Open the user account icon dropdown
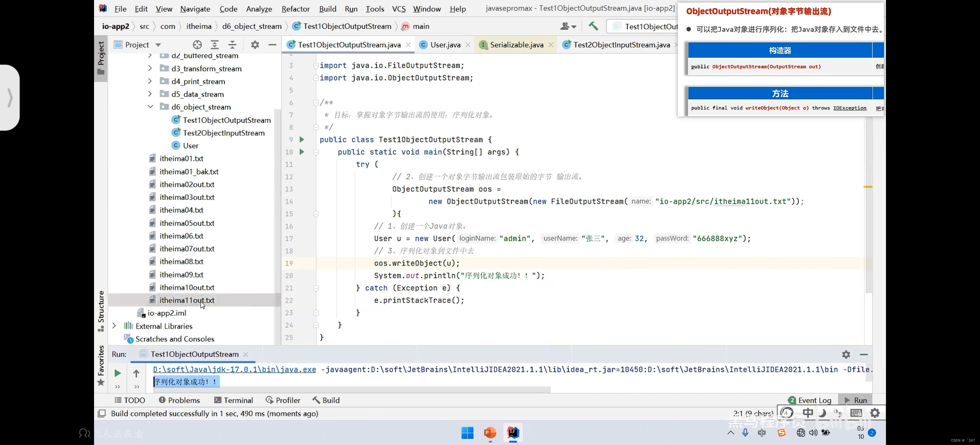Screen dimensions: 980x445 568,26
